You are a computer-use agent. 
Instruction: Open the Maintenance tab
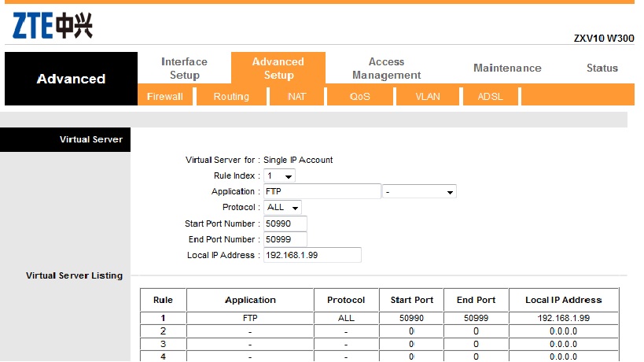click(x=507, y=68)
